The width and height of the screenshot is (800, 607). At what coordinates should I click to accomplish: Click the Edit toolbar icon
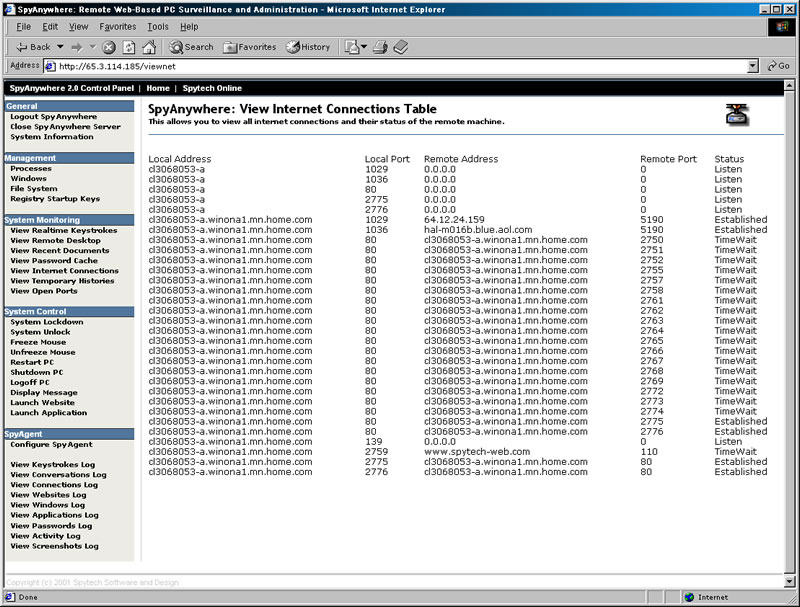point(401,47)
